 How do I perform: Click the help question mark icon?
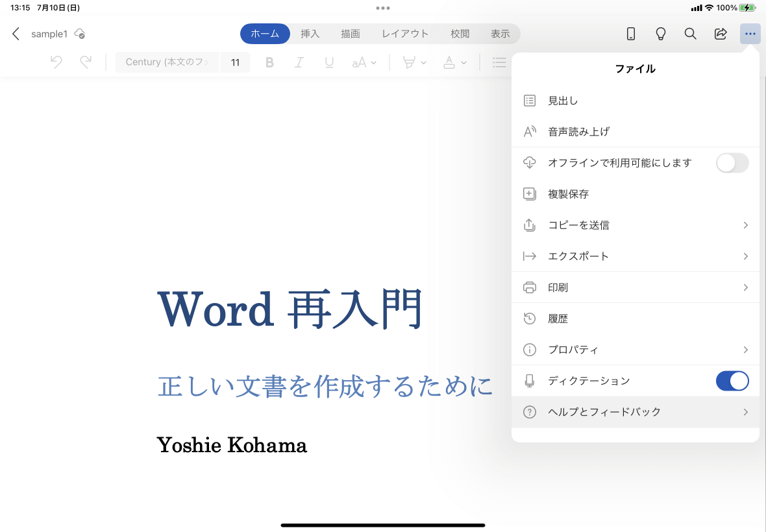click(530, 412)
